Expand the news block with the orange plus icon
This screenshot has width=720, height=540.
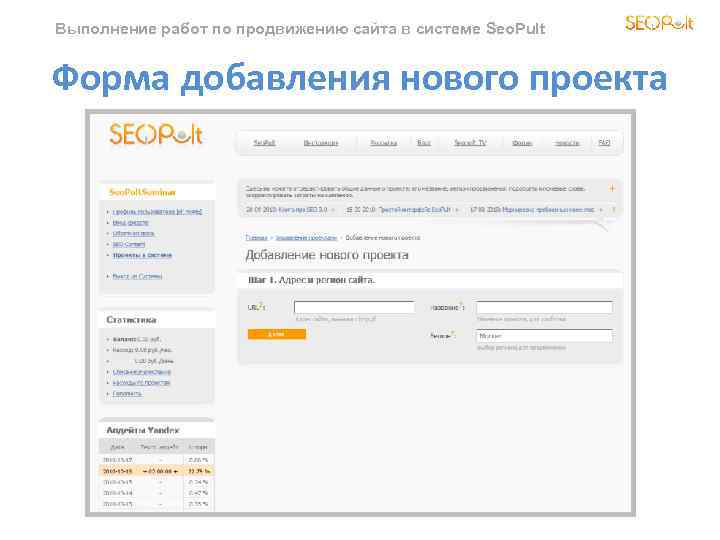click(612, 188)
